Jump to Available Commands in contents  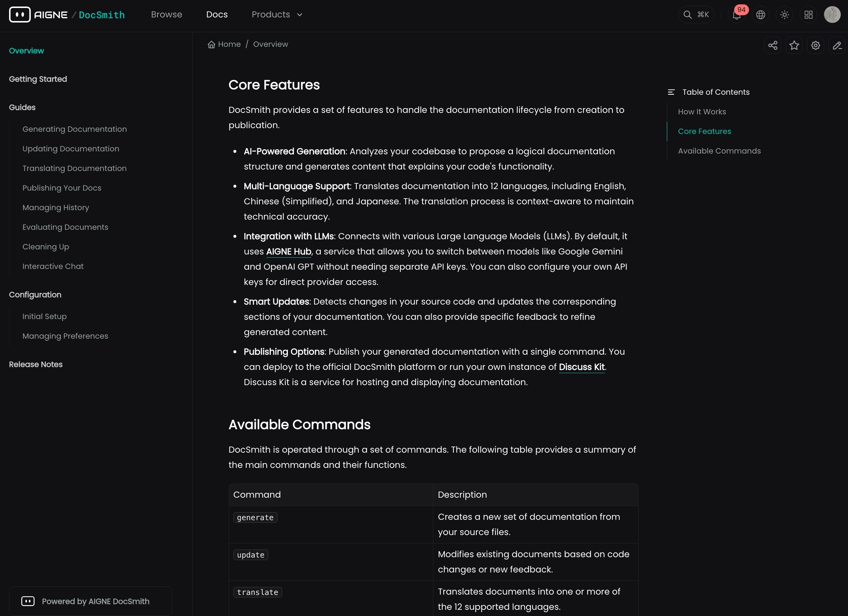(x=719, y=151)
